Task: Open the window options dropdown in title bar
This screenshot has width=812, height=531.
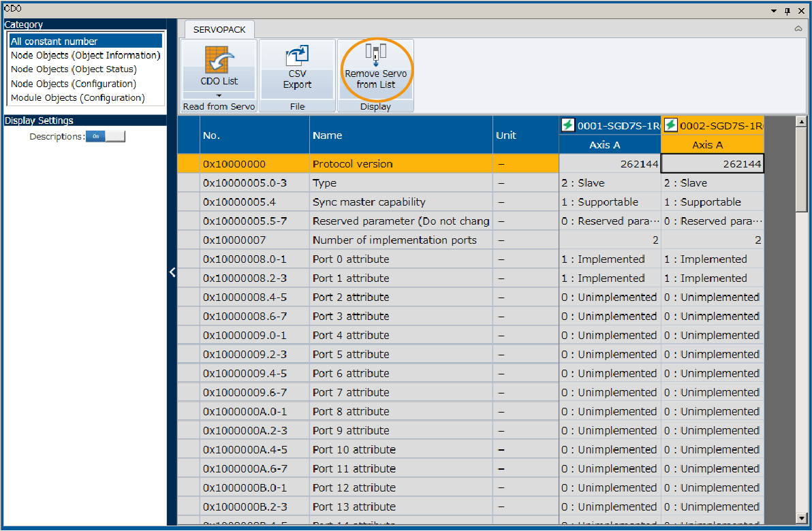Action: 774,10
